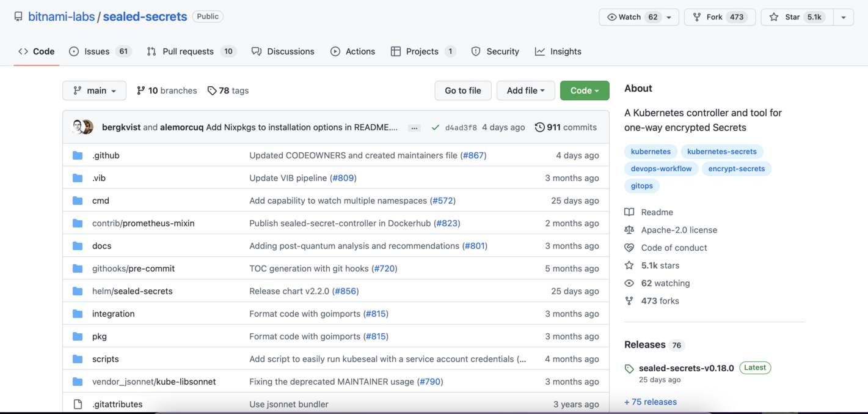
Task: Click the license scale icon in About
Action: pyautogui.click(x=629, y=230)
